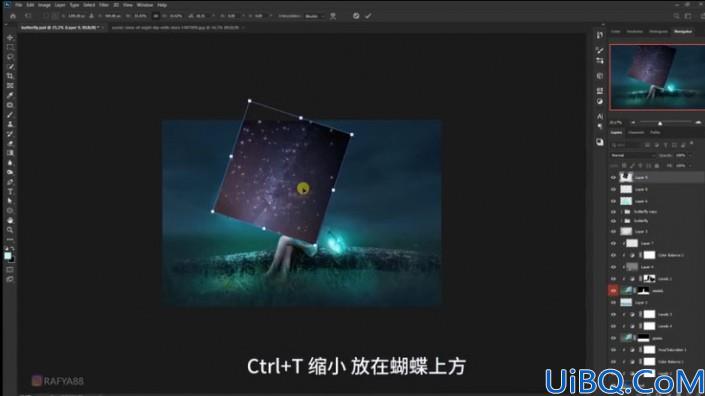This screenshot has width=705, height=396.
Task: Expand the butterfly copy group
Action: 622,211
